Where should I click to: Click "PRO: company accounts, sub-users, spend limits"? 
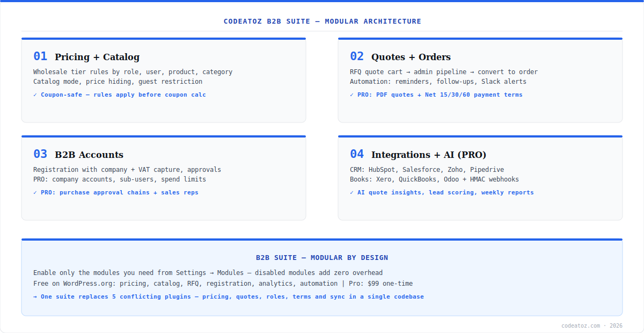(120, 179)
